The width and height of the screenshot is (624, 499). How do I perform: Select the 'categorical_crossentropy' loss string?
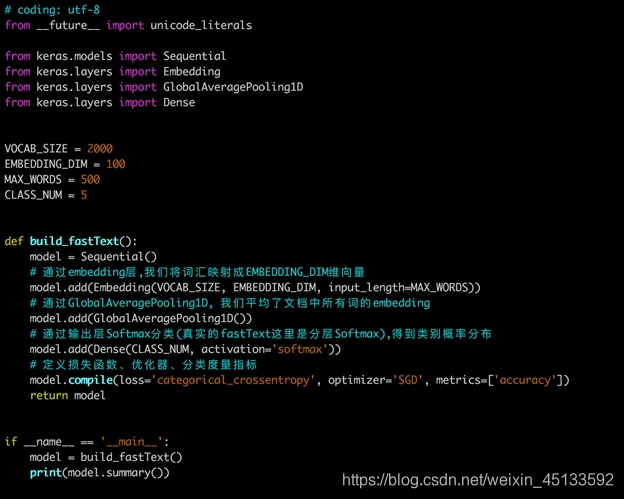click(x=233, y=380)
